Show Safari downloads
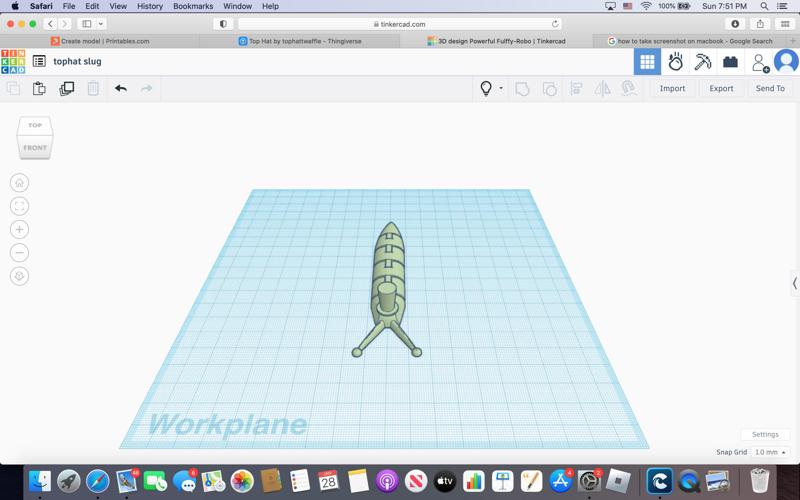The image size is (800, 500). [x=735, y=23]
